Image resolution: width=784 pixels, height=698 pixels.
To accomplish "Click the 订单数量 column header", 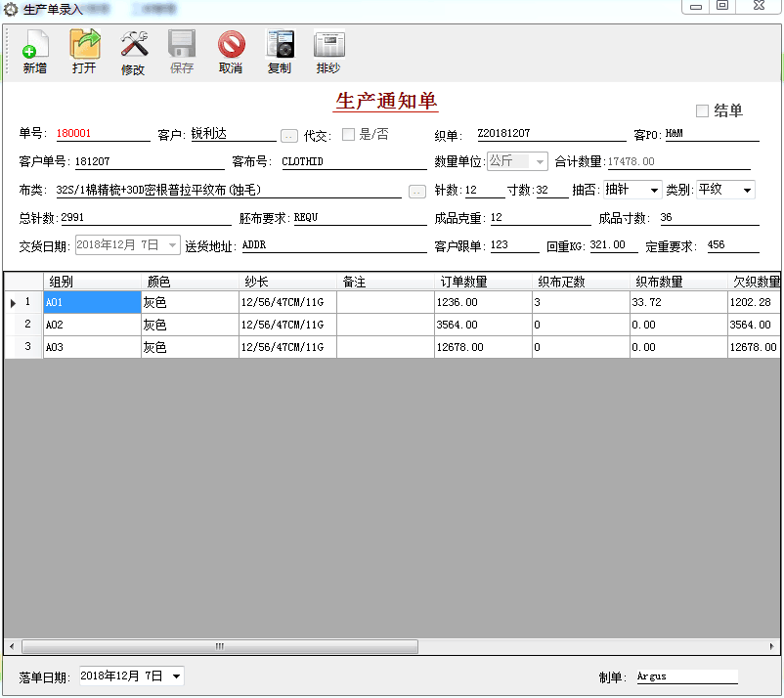I will [483, 282].
